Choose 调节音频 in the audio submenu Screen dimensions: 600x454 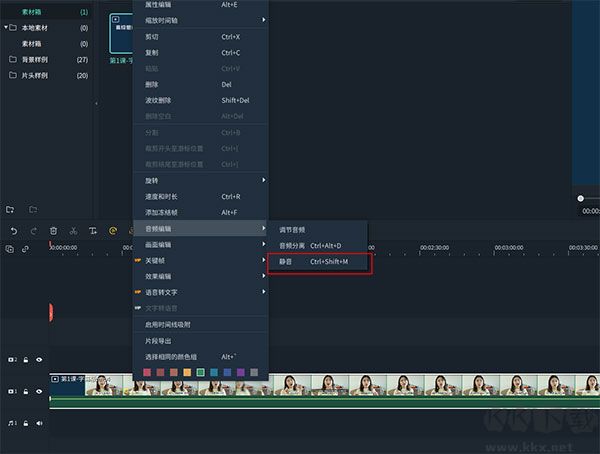318,230
